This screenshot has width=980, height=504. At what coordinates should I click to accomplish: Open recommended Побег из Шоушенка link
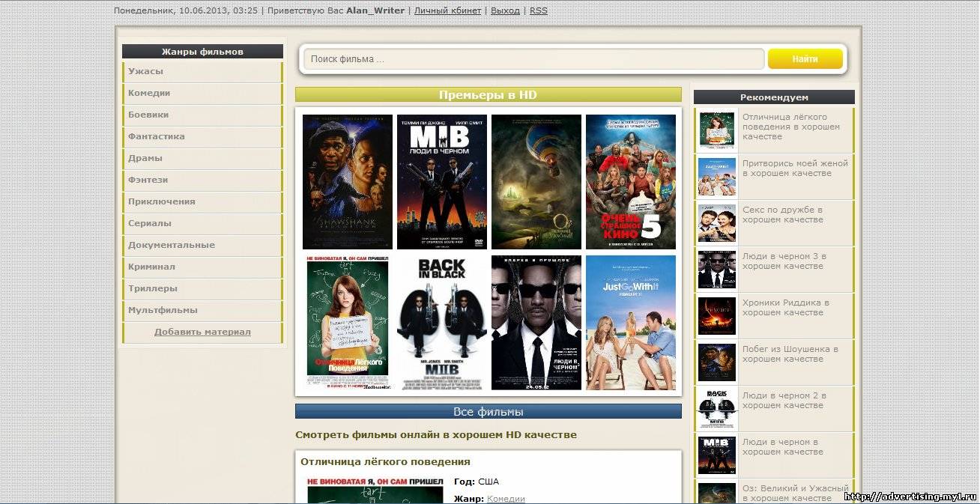(790, 354)
